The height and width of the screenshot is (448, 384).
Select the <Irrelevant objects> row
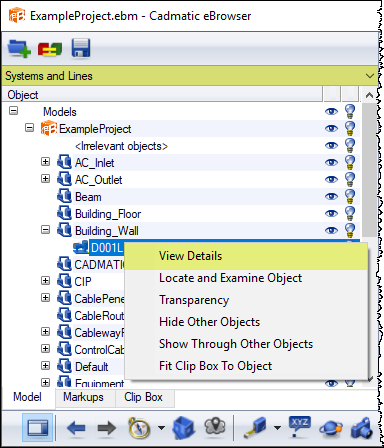(121, 146)
